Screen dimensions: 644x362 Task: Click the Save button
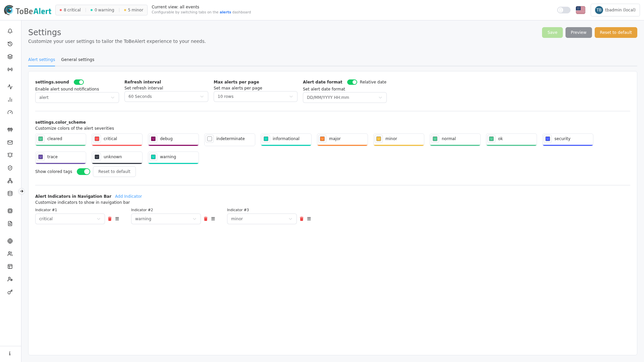552,33
